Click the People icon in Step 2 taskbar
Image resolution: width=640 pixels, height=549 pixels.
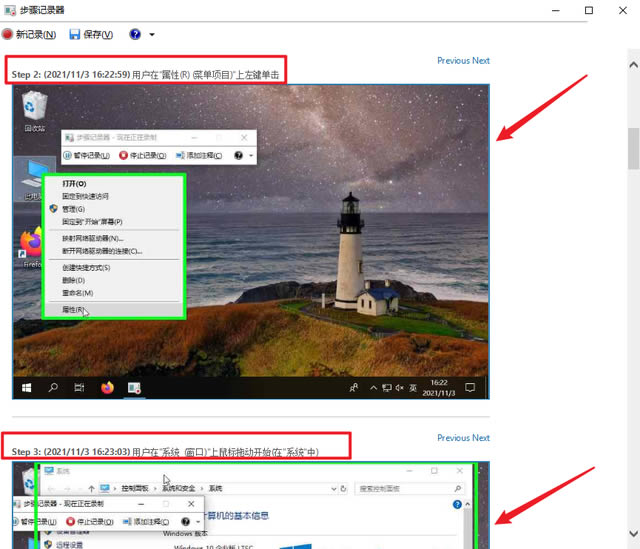(x=353, y=388)
